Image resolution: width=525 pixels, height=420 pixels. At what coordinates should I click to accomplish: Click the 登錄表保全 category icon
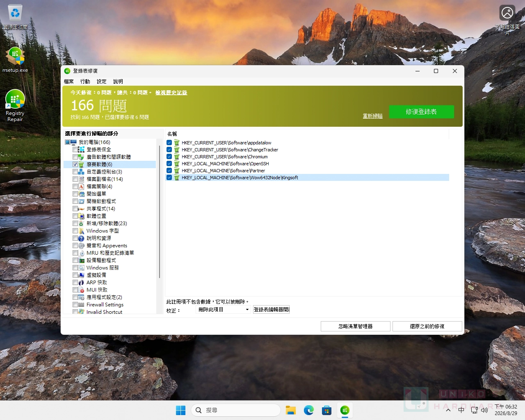pos(81,149)
